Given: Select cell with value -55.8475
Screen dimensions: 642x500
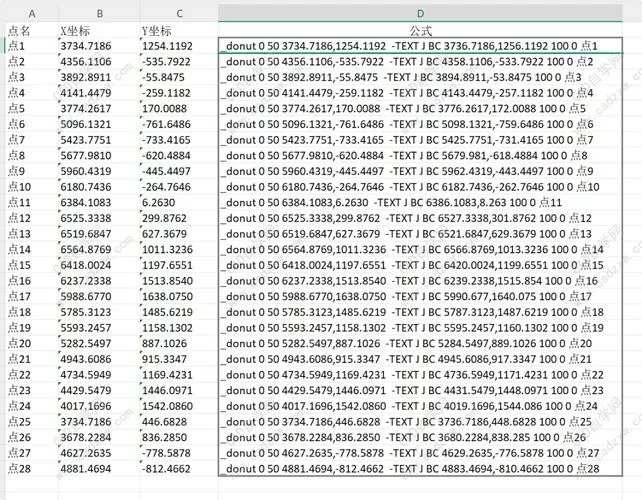Looking at the screenshot, I should (x=179, y=77).
